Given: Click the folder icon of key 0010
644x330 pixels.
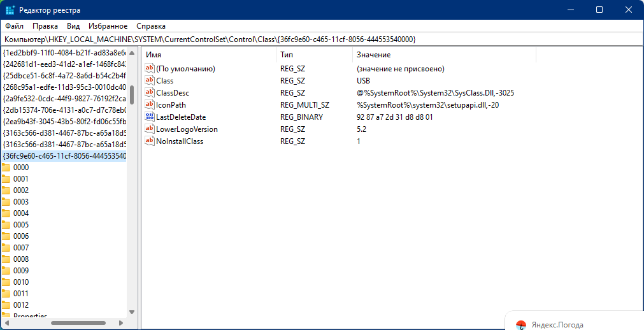Looking at the screenshot, I should click(x=6, y=282).
